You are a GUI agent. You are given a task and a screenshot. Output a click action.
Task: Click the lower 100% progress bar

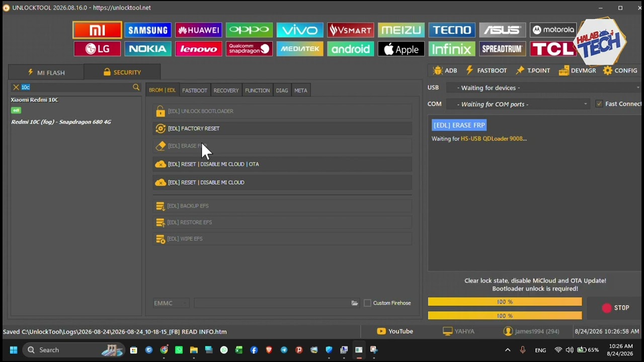(505, 316)
